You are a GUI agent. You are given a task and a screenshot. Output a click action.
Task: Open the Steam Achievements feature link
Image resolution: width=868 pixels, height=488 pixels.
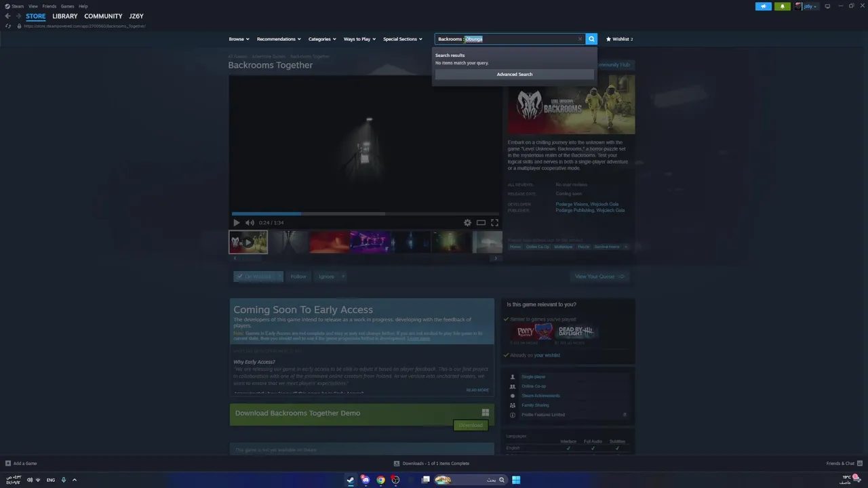(540, 396)
